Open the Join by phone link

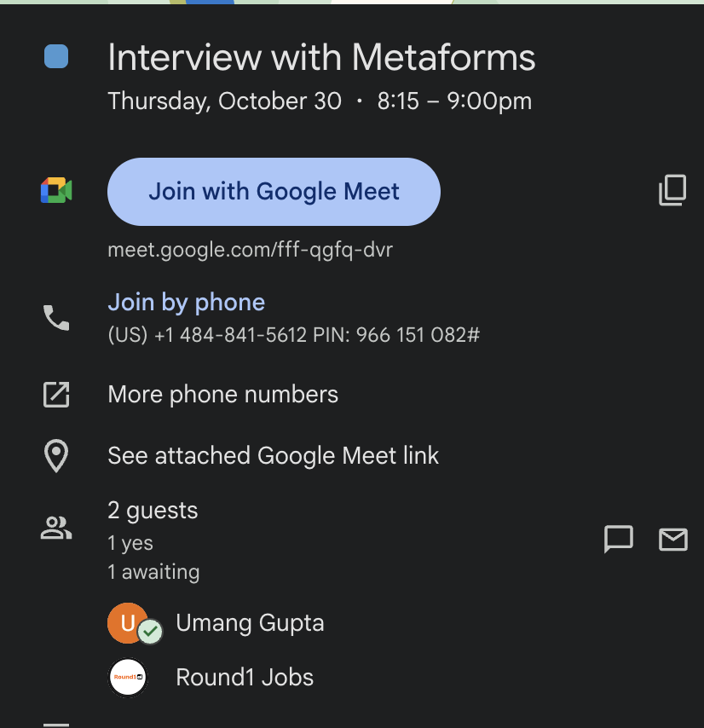186,302
